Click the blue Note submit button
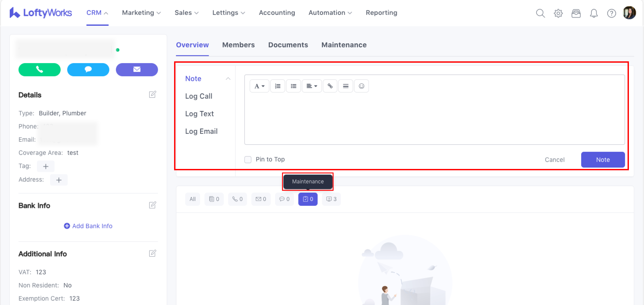The height and width of the screenshot is (305, 644). tap(602, 160)
